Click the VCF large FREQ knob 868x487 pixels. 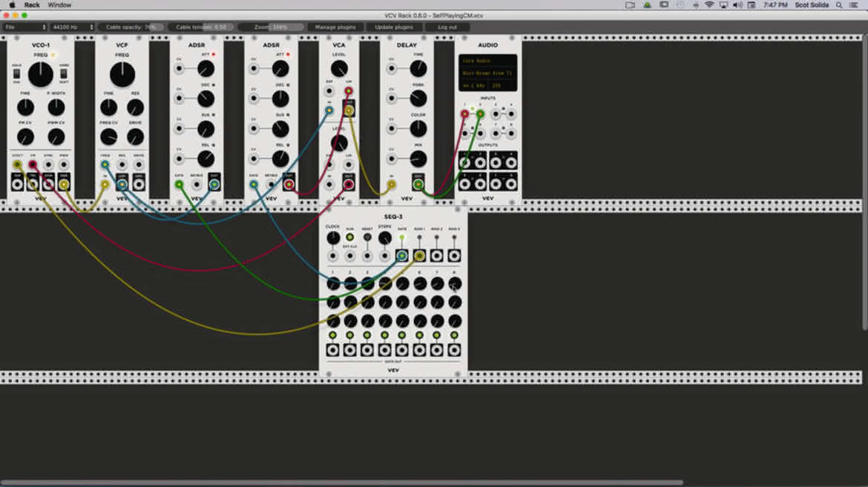tap(122, 75)
